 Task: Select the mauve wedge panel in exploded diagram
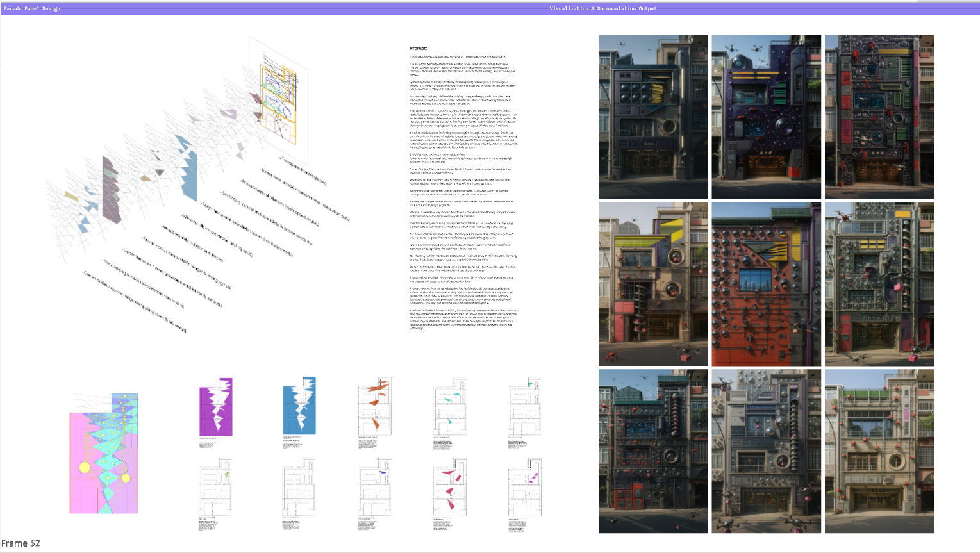coord(112,190)
